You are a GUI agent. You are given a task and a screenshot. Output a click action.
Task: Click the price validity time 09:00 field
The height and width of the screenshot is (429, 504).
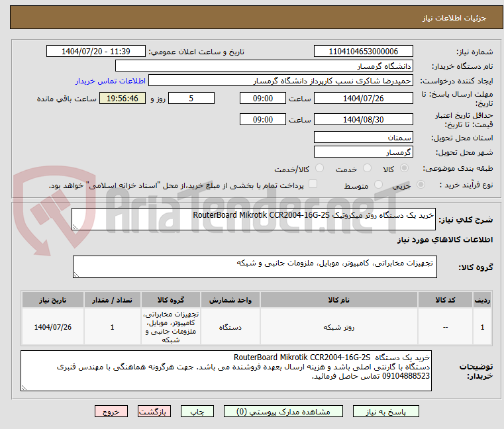[263, 119]
